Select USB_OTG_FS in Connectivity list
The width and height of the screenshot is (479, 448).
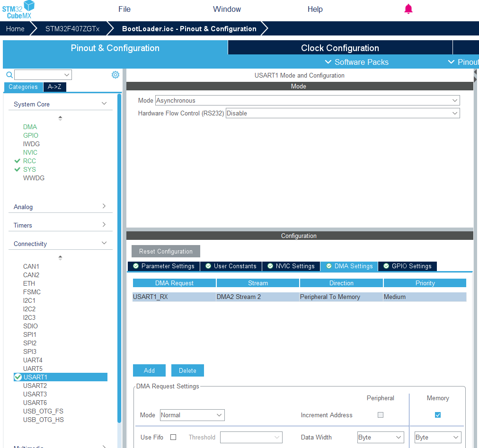(43, 412)
